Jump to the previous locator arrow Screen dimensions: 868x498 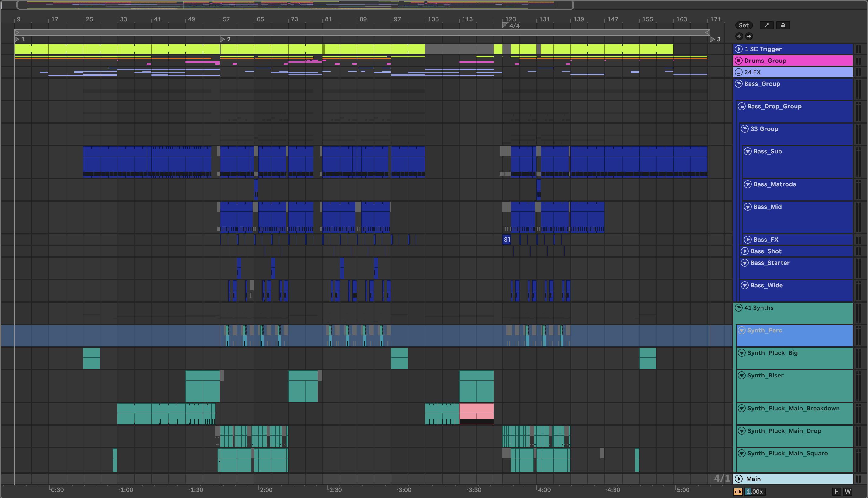(x=739, y=36)
